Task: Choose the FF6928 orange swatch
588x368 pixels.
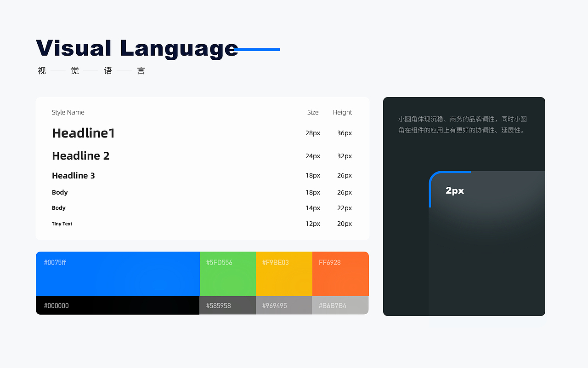Action: 340,274
